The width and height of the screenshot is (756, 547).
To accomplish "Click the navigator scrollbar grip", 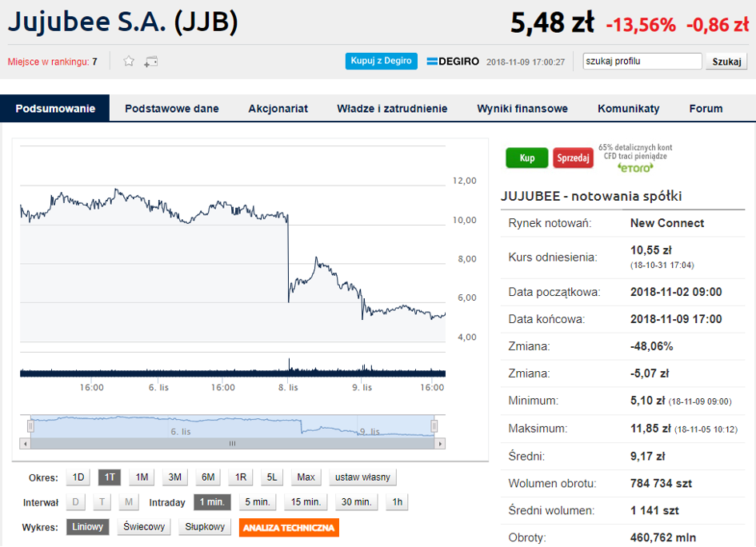I will click(232, 443).
